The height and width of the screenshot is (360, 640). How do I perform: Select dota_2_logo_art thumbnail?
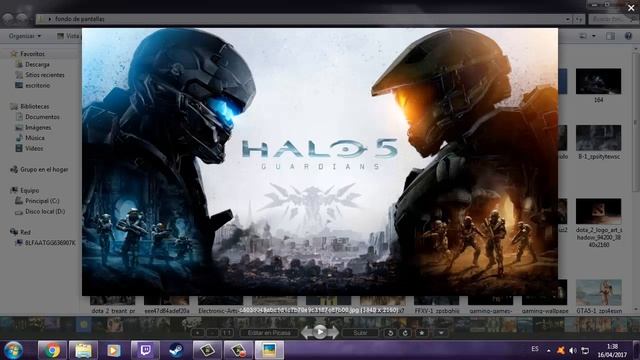tap(598, 223)
